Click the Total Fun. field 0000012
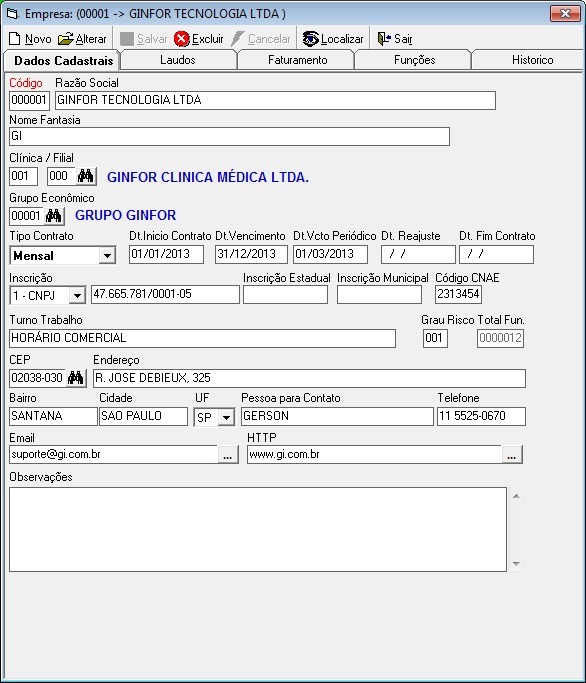Viewport: 586px width, 683px height. (x=501, y=338)
